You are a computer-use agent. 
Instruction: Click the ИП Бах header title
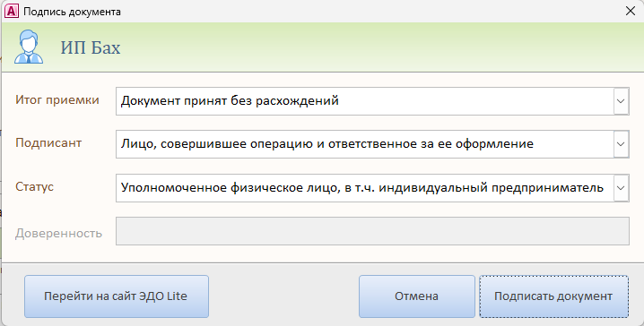91,47
